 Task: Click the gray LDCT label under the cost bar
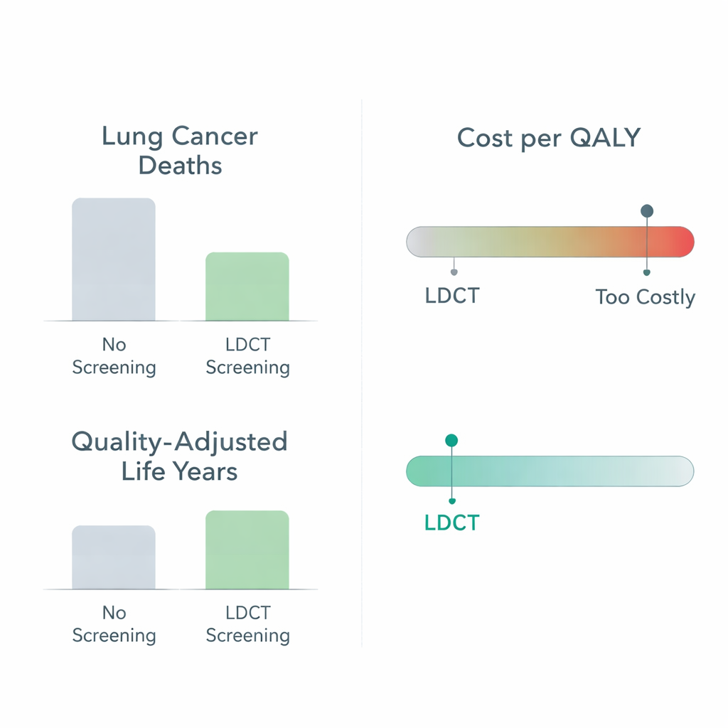pos(452,295)
